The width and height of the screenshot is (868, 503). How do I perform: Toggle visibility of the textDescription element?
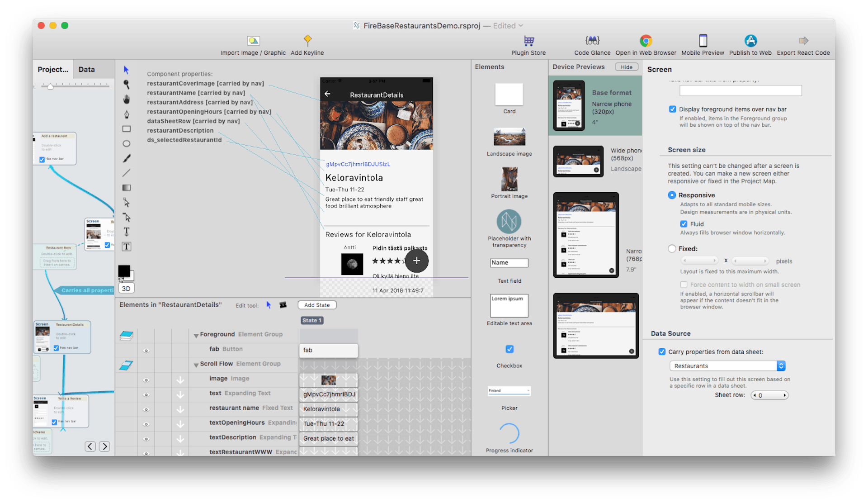[x=146, y=438]
